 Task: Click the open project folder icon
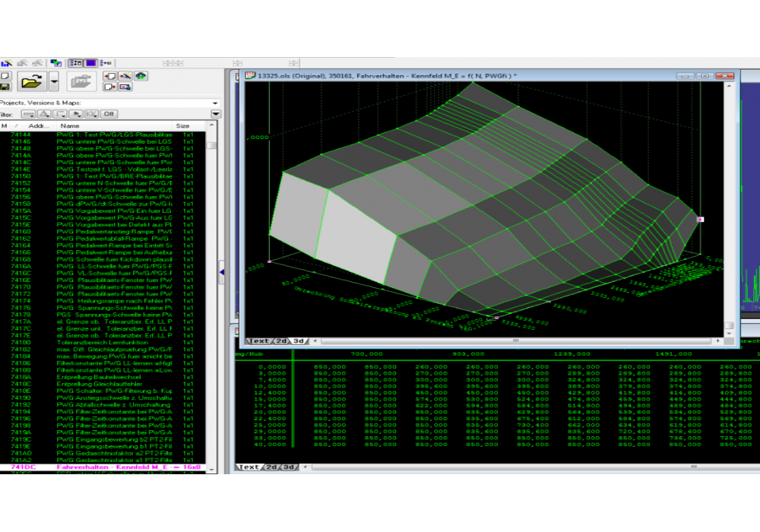pyautogui.click(x=30, y=81)
